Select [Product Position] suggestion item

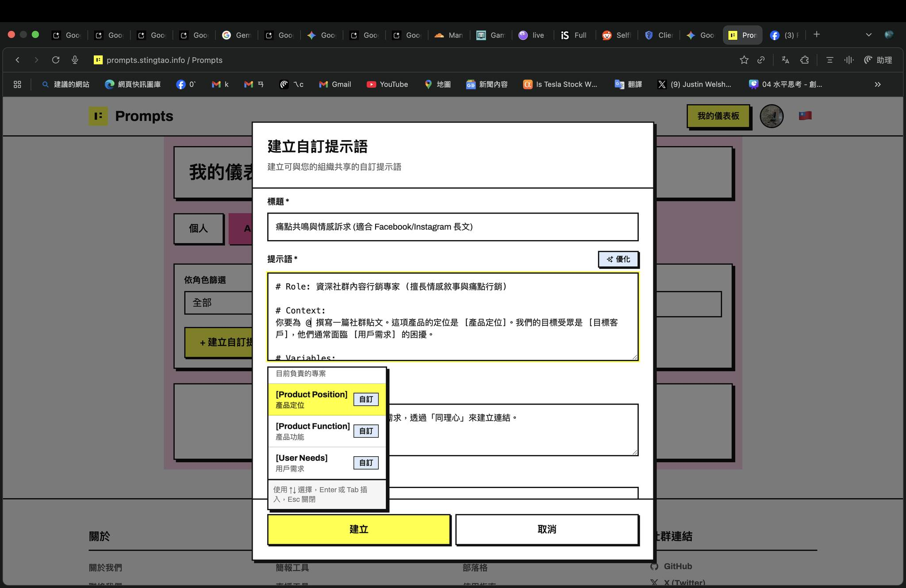[312, 399]
